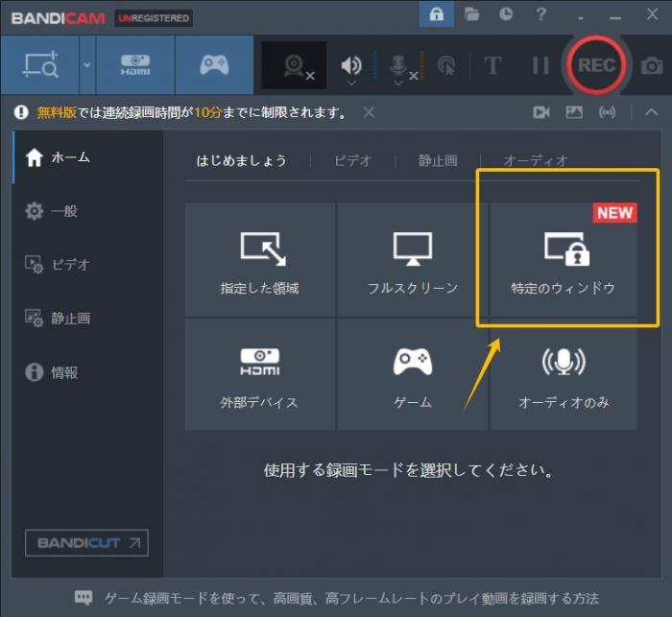Switch to HDMI device recording mode

135,64
